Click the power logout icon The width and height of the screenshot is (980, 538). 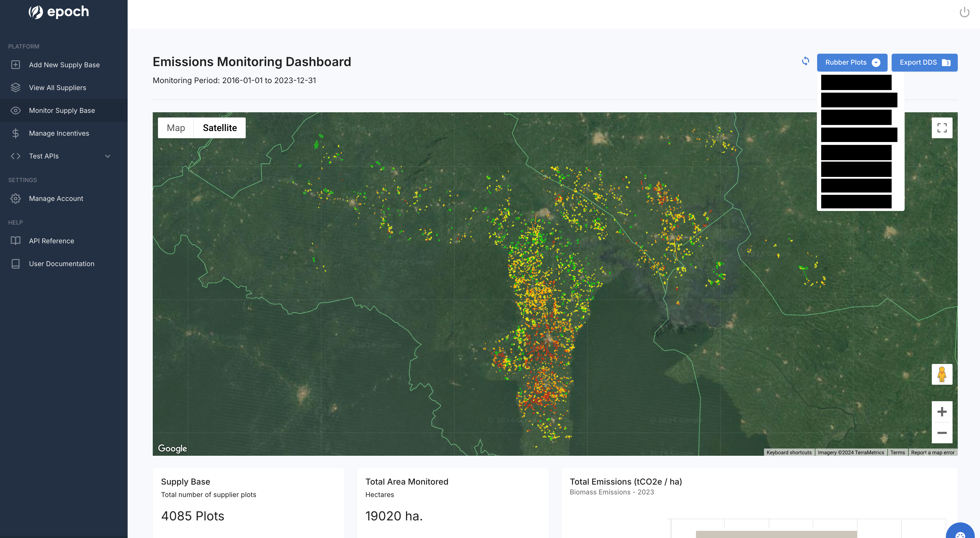pos(964,12)
